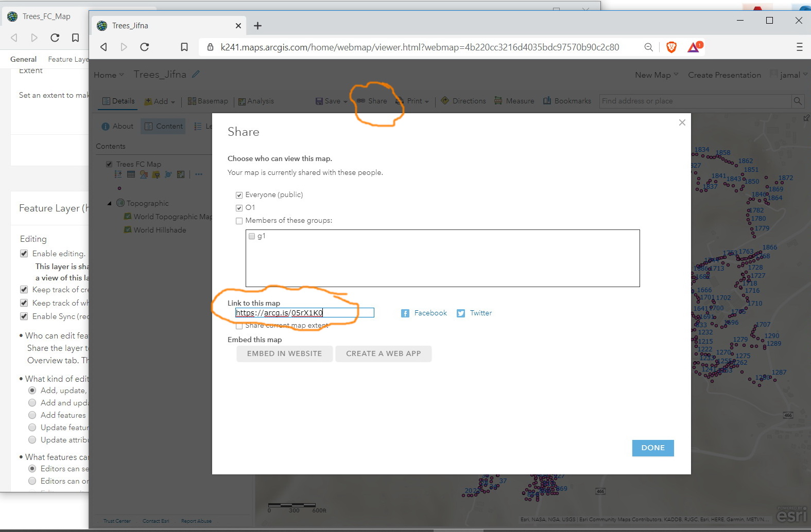Close the Share dialog with the X
The height and width of the screenshot is (532, 811).
point(682,122)
